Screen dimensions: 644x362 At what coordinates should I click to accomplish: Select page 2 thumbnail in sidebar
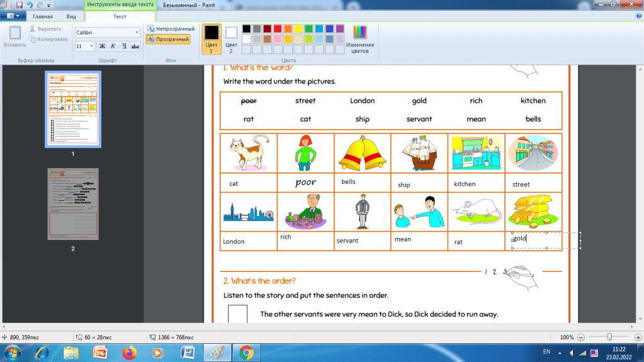point(72,204)
